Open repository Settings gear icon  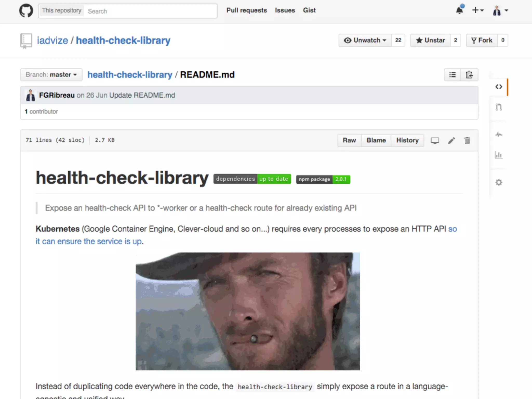pyautogui.click(x=498, y=182)
